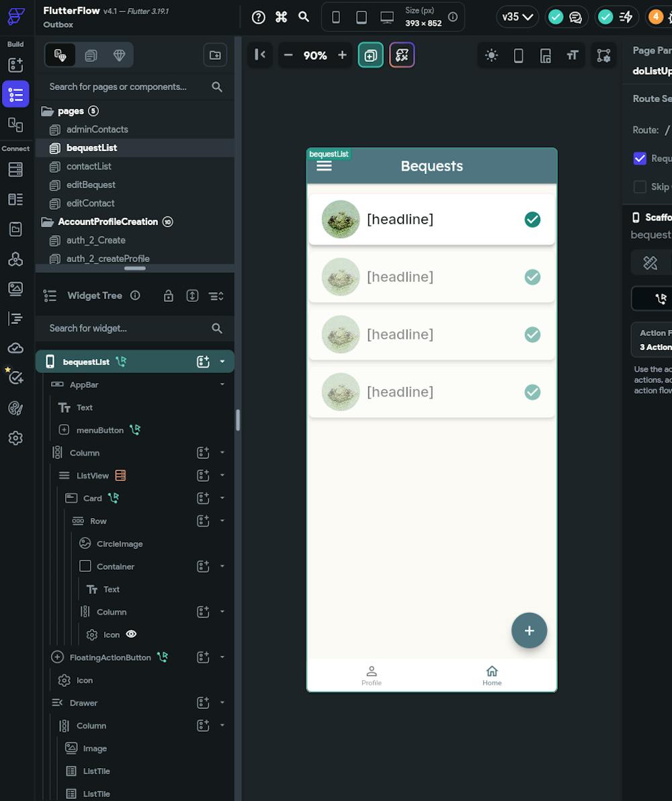Open Cloud Functions sidebar icon
672x801 pixels.
coord(16,348)
